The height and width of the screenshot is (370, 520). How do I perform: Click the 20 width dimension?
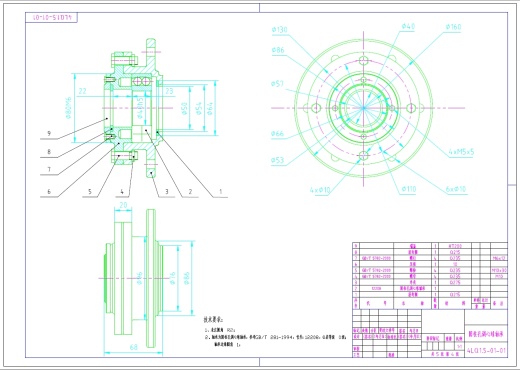[x=123, y=205]
